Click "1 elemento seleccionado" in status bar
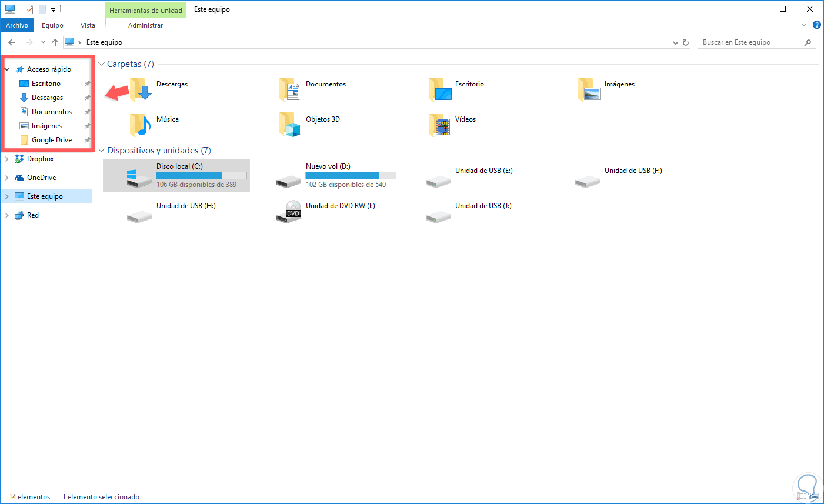The width and height of the screenshot is (824, 504). 101,497
